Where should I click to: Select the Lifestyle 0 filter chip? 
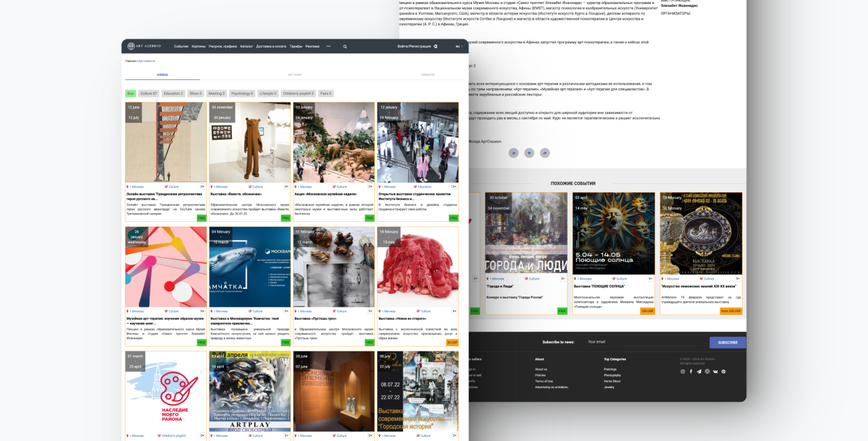pyautogui.click(x=267, y=94)
